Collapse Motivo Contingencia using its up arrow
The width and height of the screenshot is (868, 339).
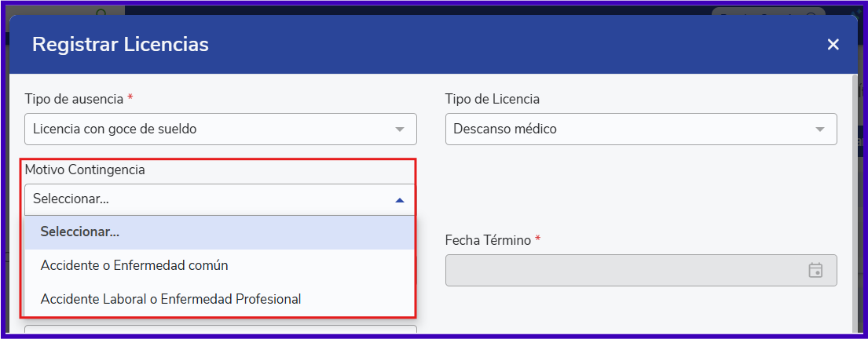(x=400, y=200)
